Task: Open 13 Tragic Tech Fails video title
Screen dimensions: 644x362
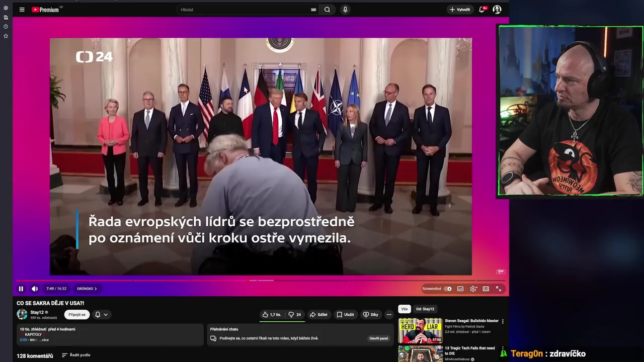Action: click(x=470, y=350)
